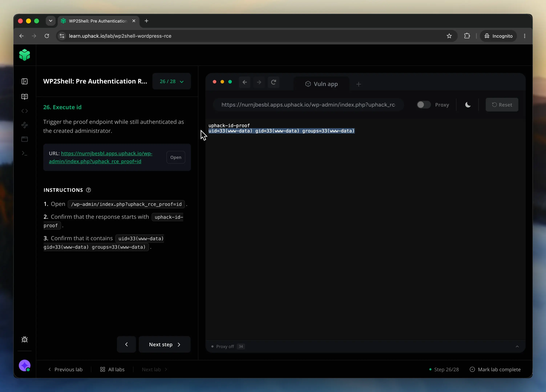Viewport: 546px width, 392px height.
Task: Click the uphack-id-proof response line
Action: pyautogui.click(x=229, y=125)
